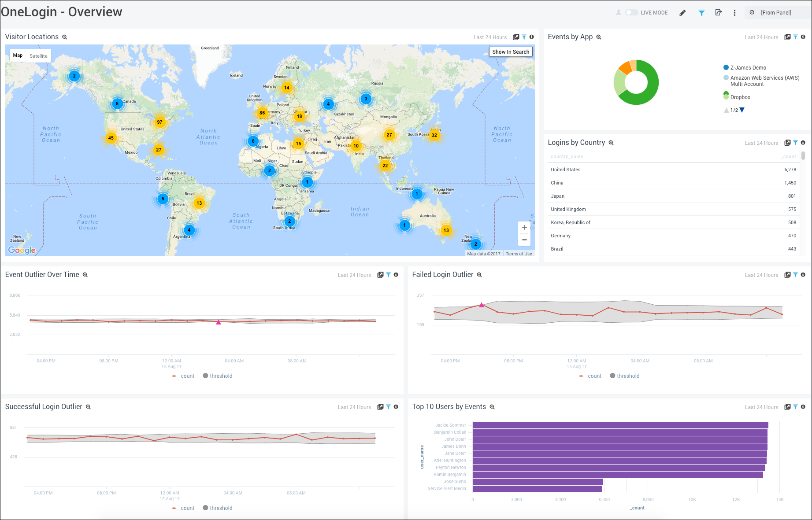Switch map to Satellite view
The height and width of the screenshot is (520, 812).
click(x=38, y=56)
